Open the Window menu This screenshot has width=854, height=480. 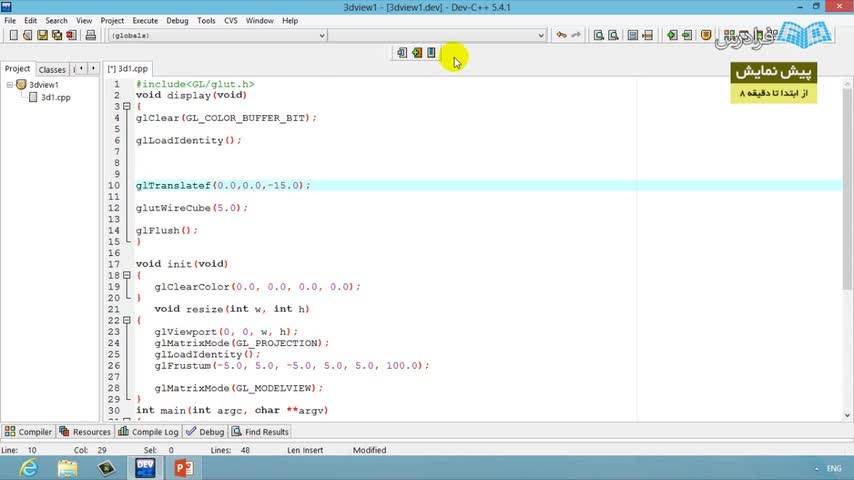259,21
